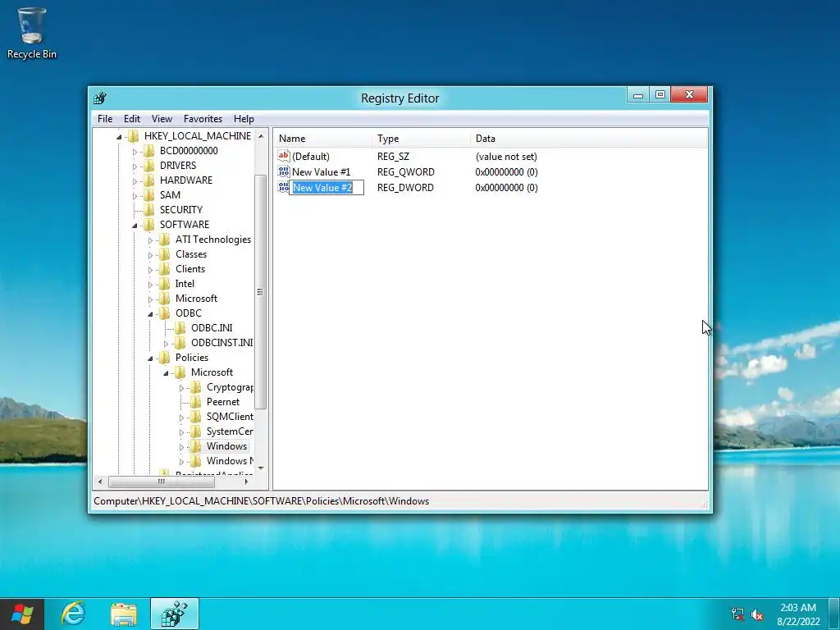840x630 pixels.
Task: Open the Start button on taskbar
Action: coord(21,614)
